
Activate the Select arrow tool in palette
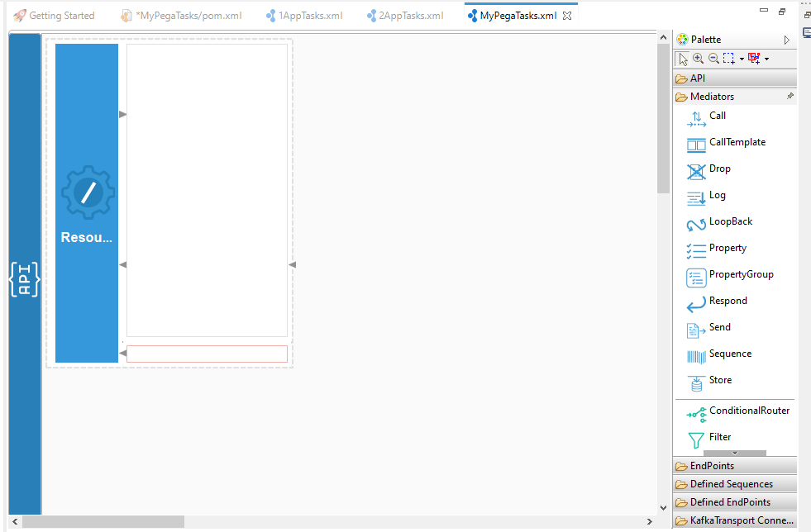(x=683, y=59)
